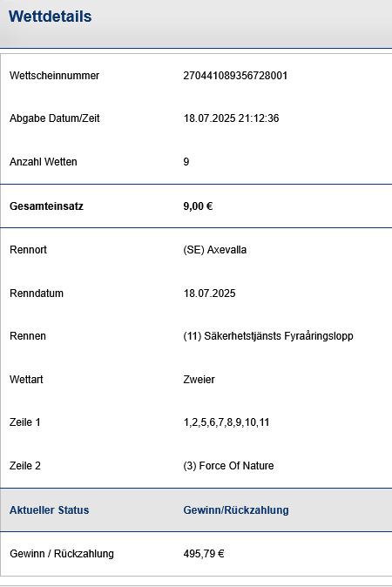Click the race name Säkerhetstjänsts Fyraåringslopp

point(279,336)
